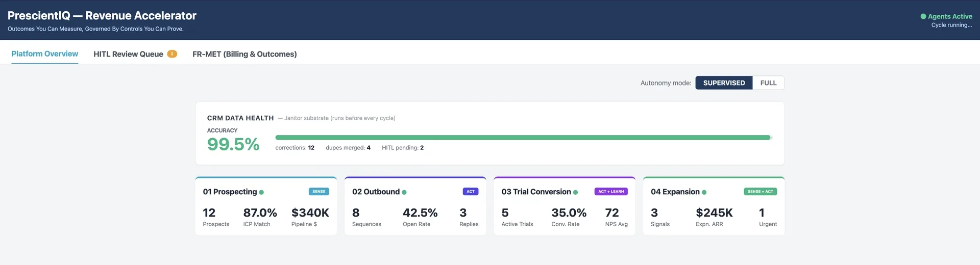Click the 8 Sequences metric

tap(366, 217)
